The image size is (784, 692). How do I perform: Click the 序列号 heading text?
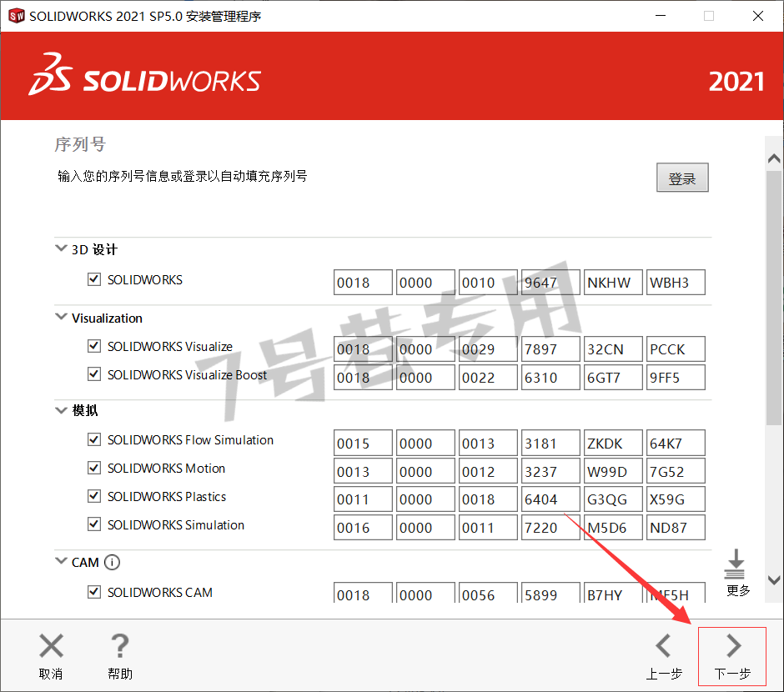pyautogui.click(x=80, y=144)
